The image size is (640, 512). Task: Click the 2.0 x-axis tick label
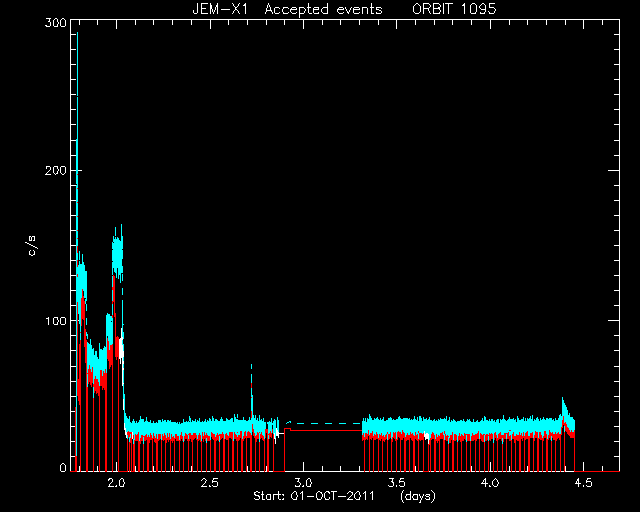[x=116, y=483]
